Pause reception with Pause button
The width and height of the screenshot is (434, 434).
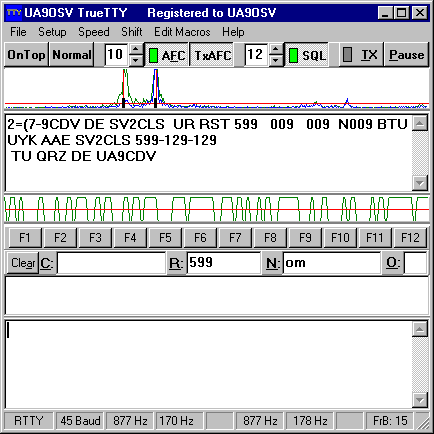[x=406, y=55]
